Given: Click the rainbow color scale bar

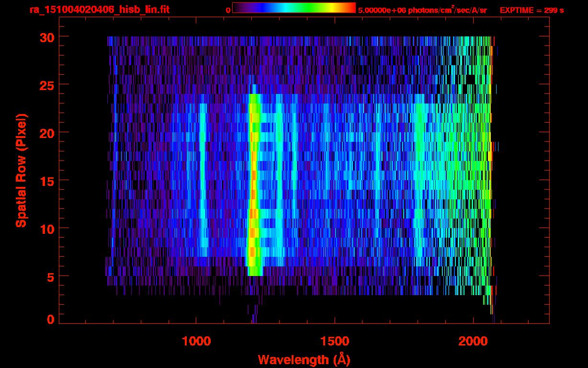Looking at the screenshot, I should [x=294, y=8].
